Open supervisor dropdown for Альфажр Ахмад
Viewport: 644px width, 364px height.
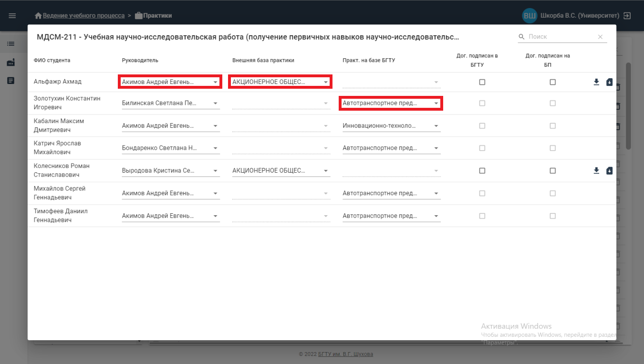coord(171,82)
